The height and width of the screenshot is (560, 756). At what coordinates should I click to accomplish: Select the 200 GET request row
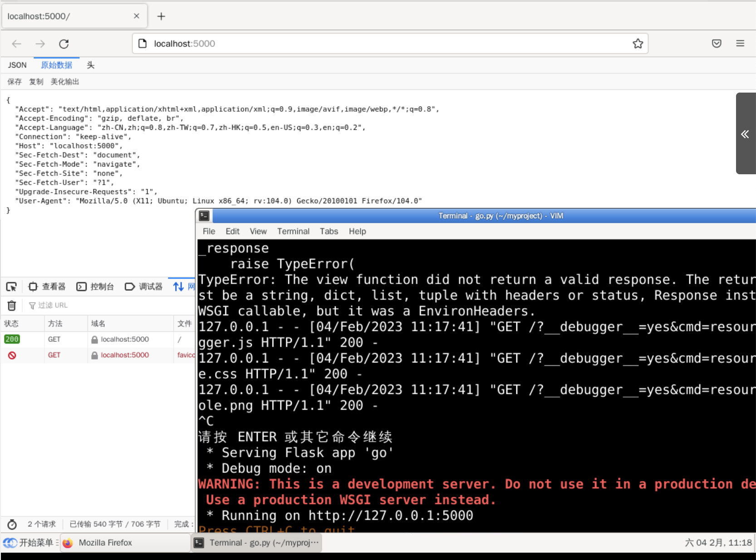tap(98, 339)
